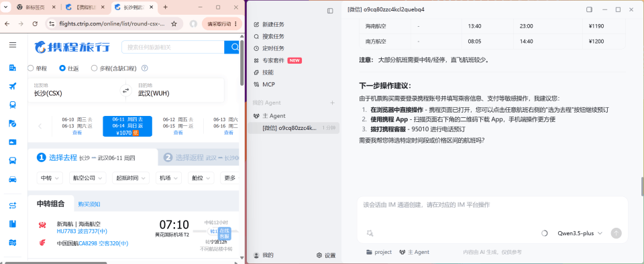Open the project folder selector

click(x=379, y=252)
